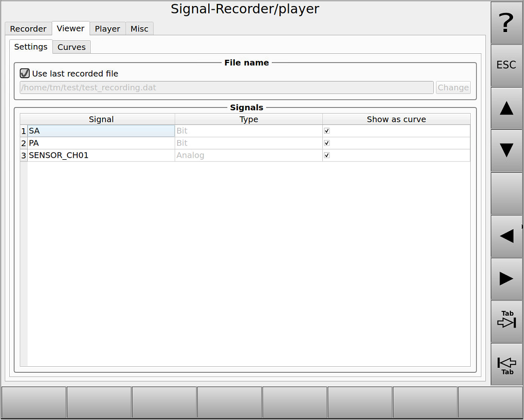Click the backward Tab icon
This screenshot has height=420, width=524.
[x=506, y=363]
